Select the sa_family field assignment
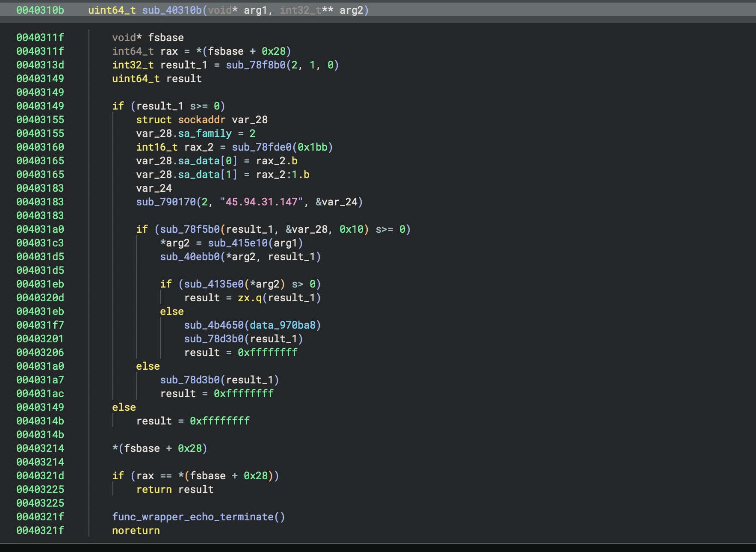 click(205, 134)
